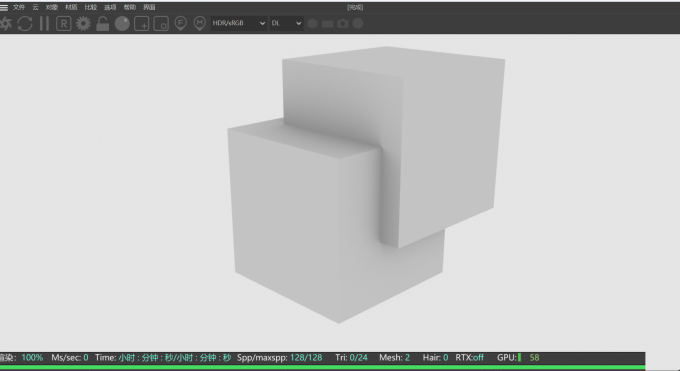Click the Octane send scene and render icon
Viewport: 680px width, 371px height.
click(5, 23)
